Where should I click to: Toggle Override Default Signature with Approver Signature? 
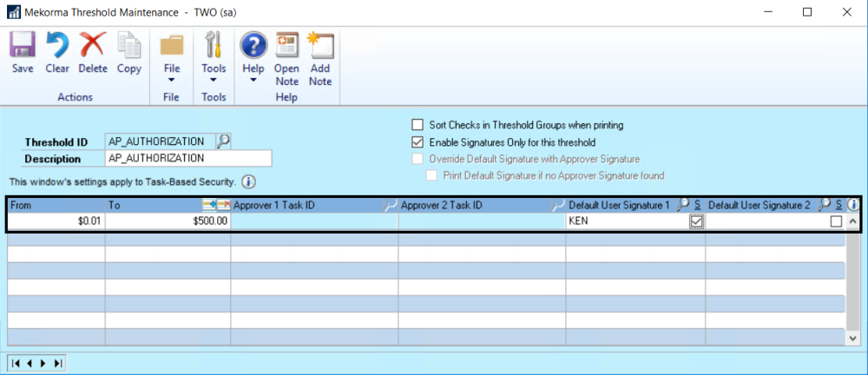point(418,159)
